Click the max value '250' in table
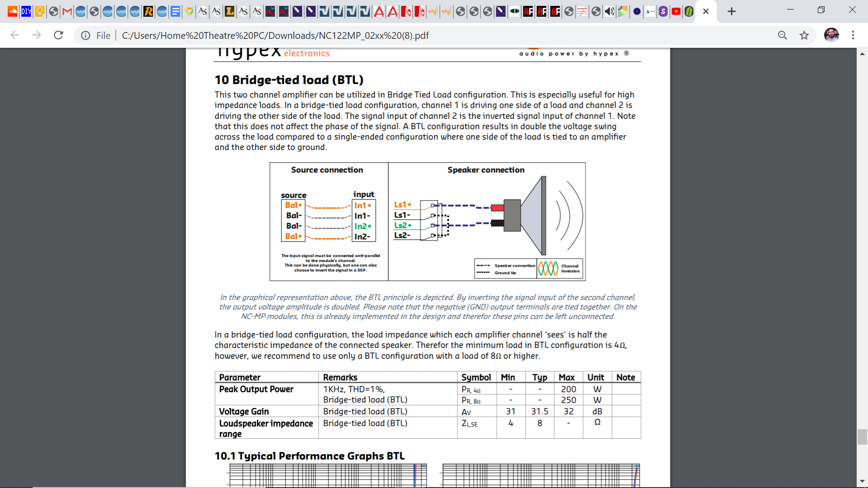868x488 pixels. [568, 400]
